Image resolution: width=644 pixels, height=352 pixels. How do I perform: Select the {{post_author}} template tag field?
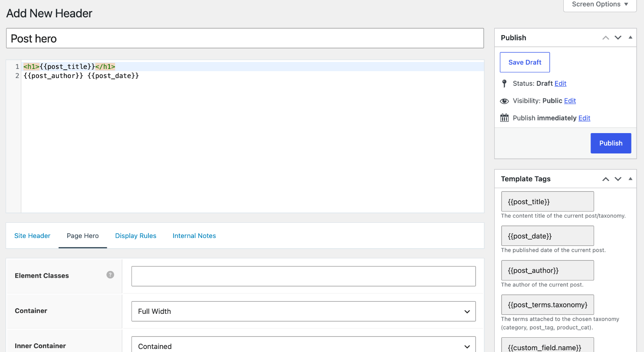[x=547, y=271]
